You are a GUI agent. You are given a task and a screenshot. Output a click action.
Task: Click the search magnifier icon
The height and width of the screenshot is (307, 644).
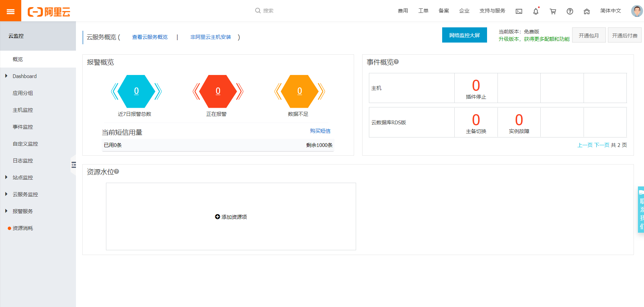click(x=258, y=10)
